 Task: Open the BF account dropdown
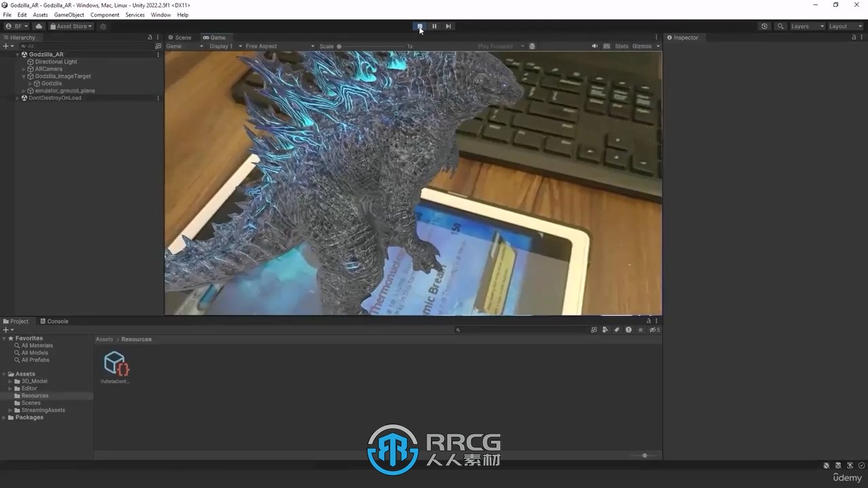(17, 26)
